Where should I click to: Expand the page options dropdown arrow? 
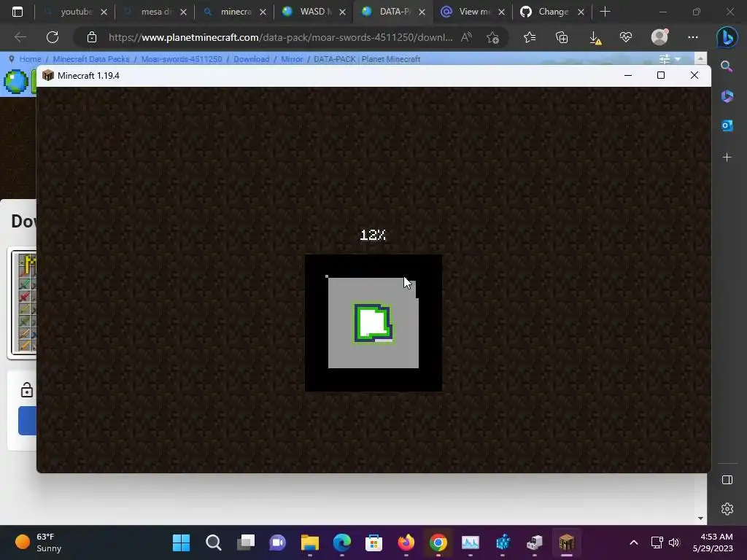[x=678, y=59]
